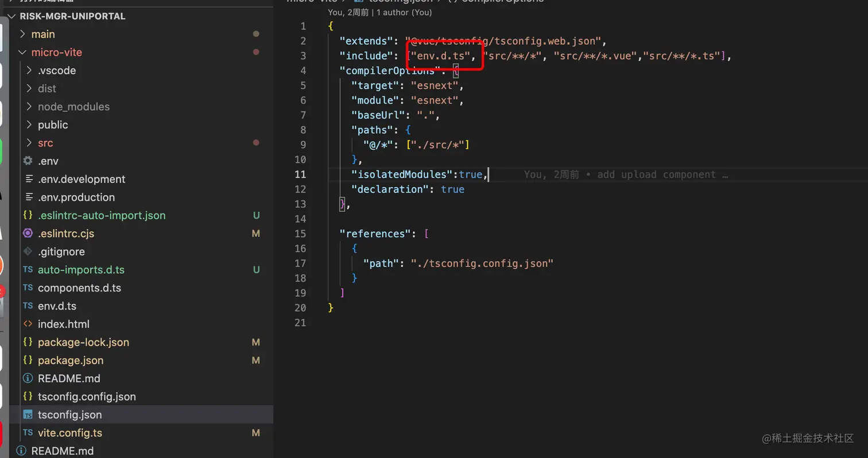Open components.d.ts file
The height and width of the screenshot is (458, 868).
pos(79,288)
